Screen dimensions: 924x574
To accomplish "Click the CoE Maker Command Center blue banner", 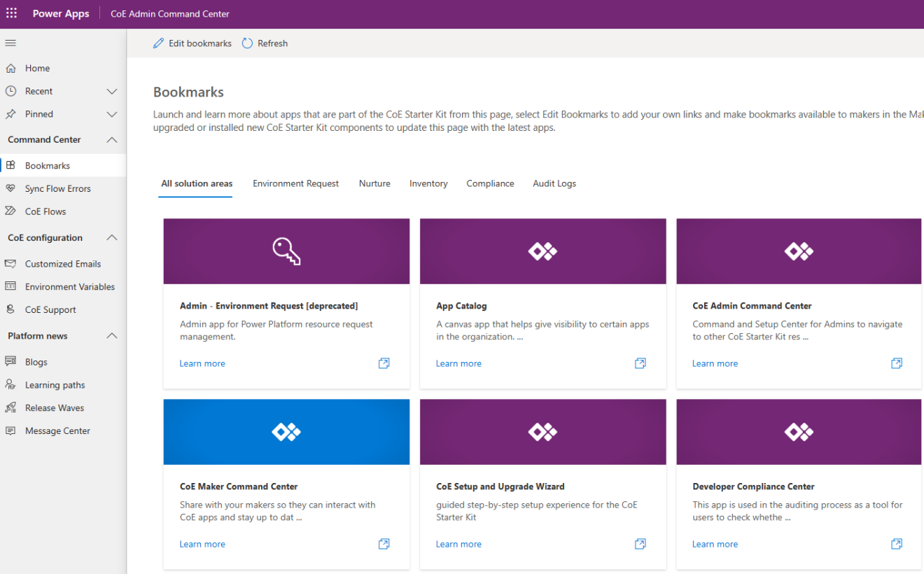I will pyautogui.click(x=286, y=432).
